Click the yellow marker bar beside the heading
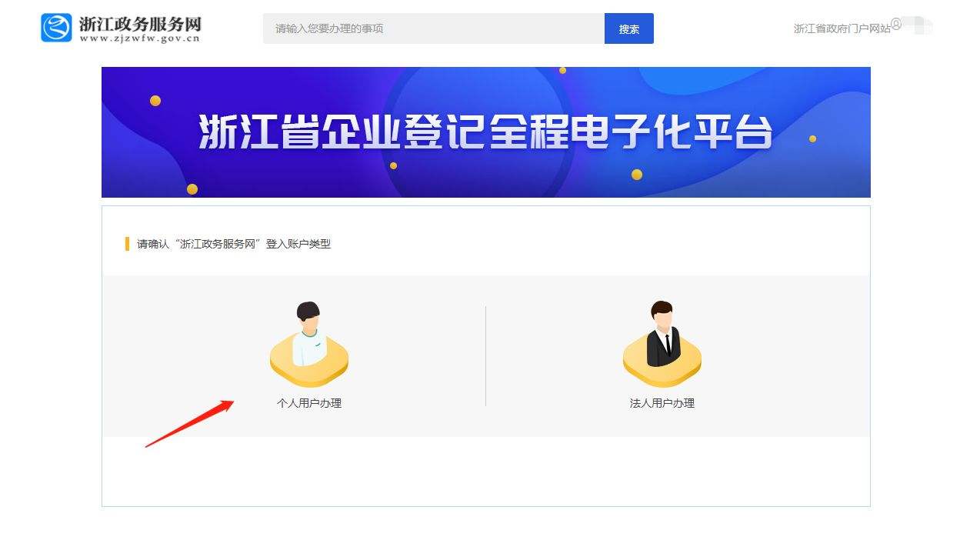Screen dimensions: 980x550 coord(127,244)
